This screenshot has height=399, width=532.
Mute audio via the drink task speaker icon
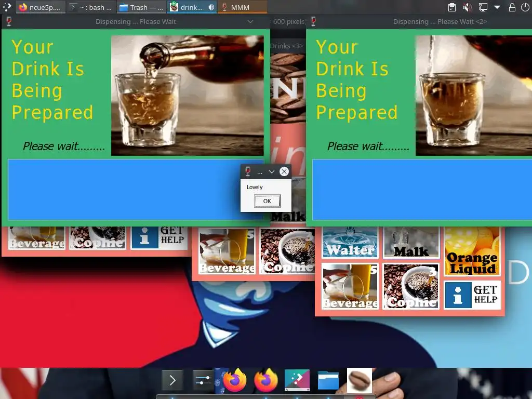(x=211, y=7)
